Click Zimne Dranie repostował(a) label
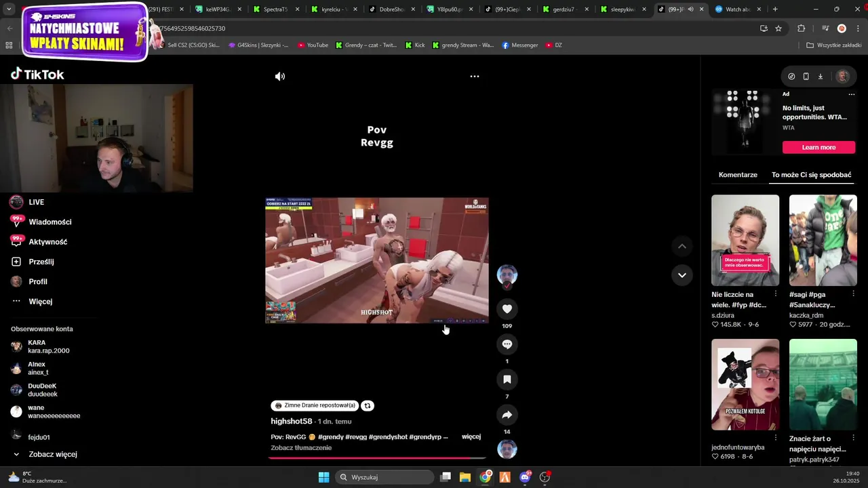Image resolution: width=868 pixels, height=488 pixels. tap(315, 405)
